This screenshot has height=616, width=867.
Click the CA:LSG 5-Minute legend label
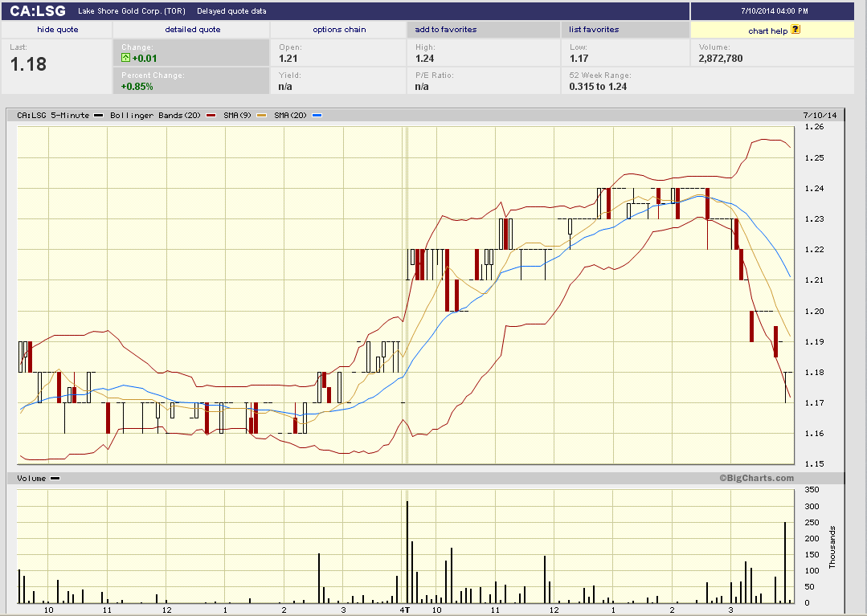coord(53,116)
